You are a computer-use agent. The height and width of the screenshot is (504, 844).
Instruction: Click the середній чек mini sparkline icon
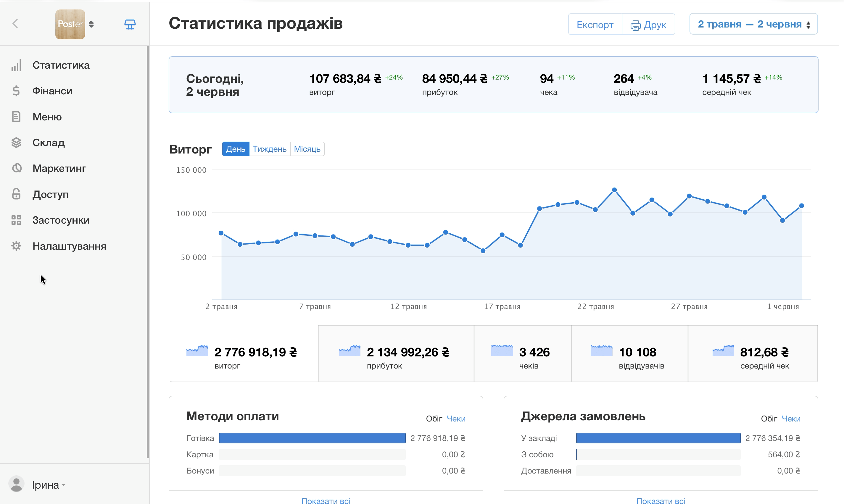723,350
